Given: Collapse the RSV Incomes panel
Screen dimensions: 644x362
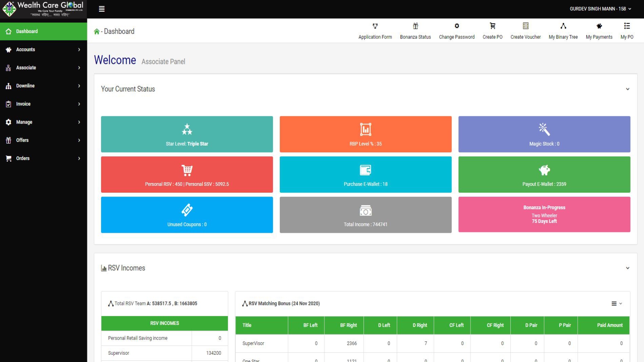Looking at the screenshot, I should [627, 268].
